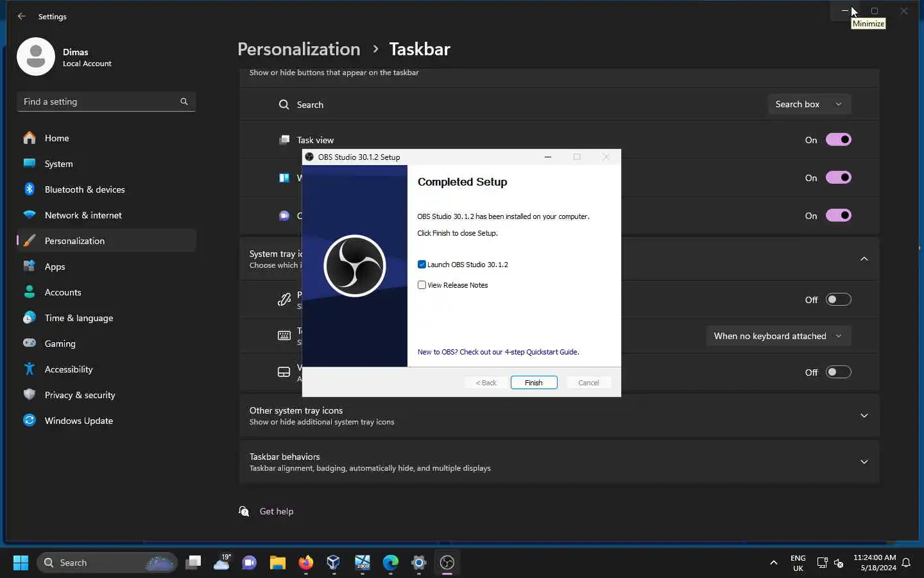Open the Windows Start menu

click(x=21, y=563)
